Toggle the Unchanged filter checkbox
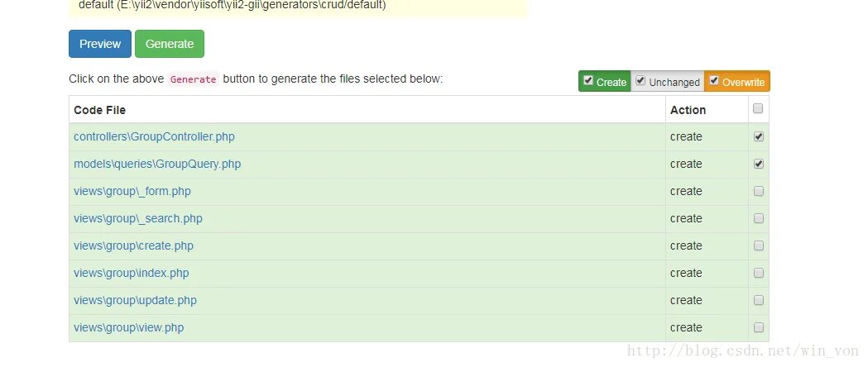 pyautogui.click(x=640, y=80)
